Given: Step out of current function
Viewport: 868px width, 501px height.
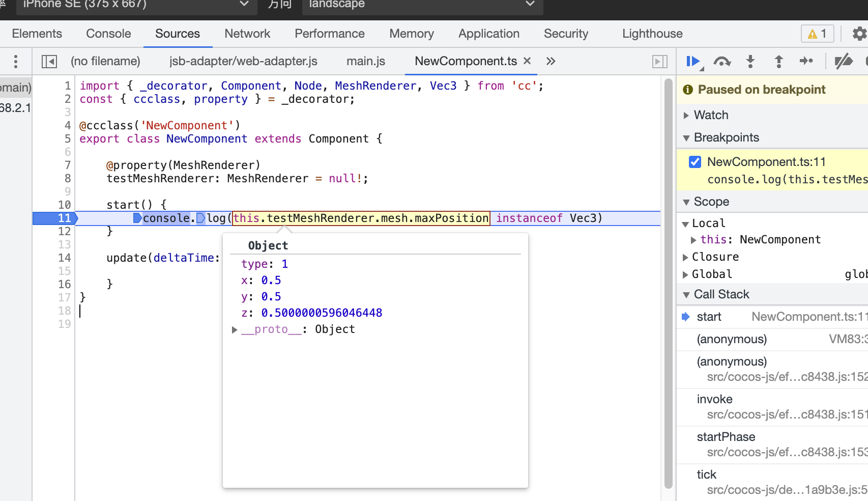Looking at the screenshot, I should (x=779, y=61).
